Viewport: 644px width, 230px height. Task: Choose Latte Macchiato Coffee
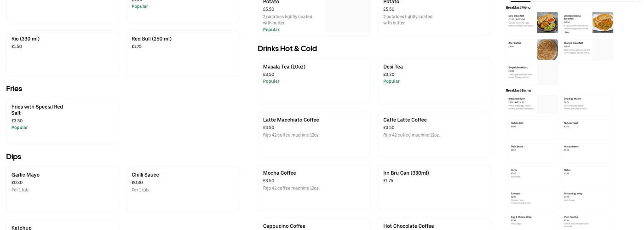point(314,134)
